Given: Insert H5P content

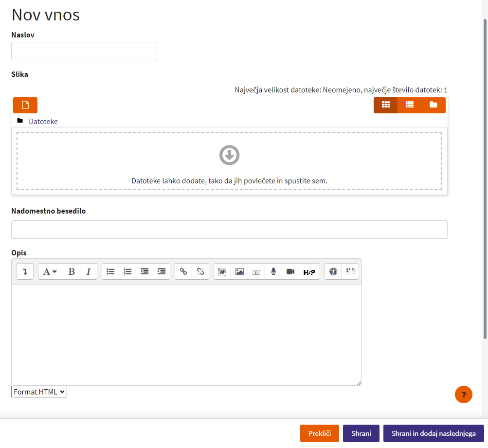Looking at the screenshot, I should 309,272.
